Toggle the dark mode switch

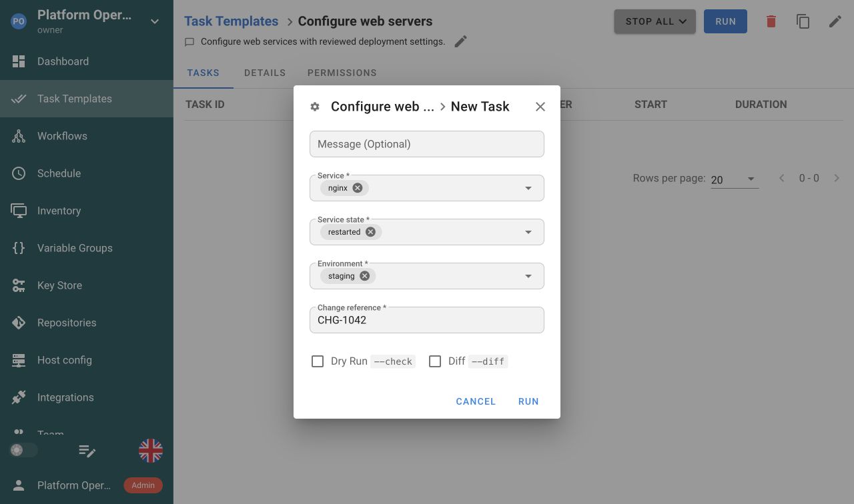click(23, 451)
